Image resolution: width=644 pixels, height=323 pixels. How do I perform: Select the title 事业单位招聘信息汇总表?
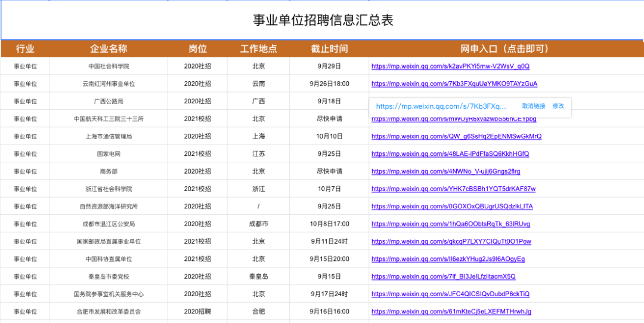323,20
